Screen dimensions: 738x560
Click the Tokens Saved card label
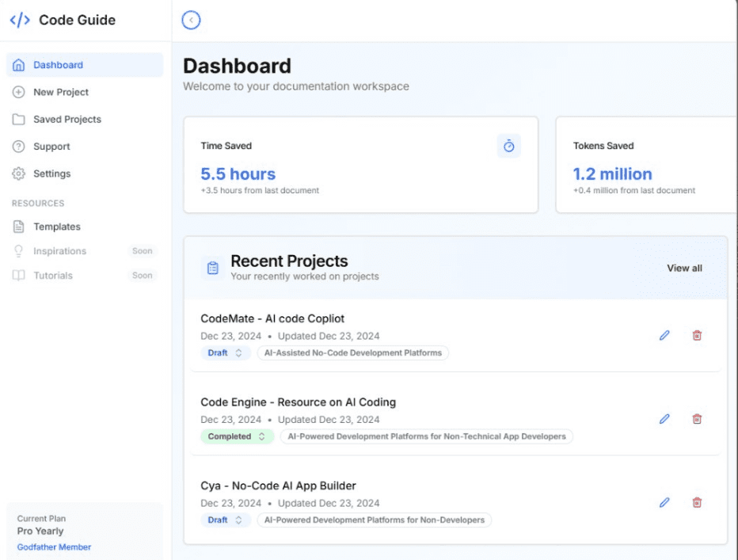point(603,146)
